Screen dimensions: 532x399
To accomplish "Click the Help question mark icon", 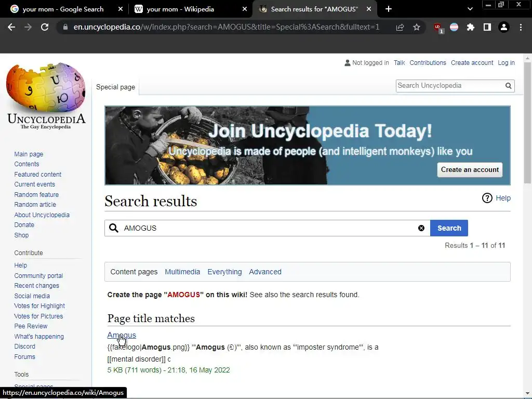I will (x=487, y=198).
